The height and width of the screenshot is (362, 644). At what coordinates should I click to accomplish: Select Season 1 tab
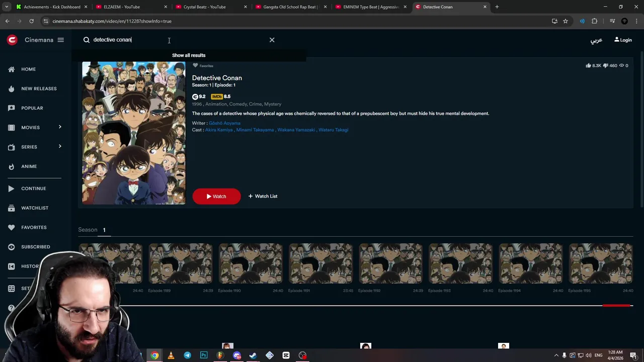(x=104, y=230)
